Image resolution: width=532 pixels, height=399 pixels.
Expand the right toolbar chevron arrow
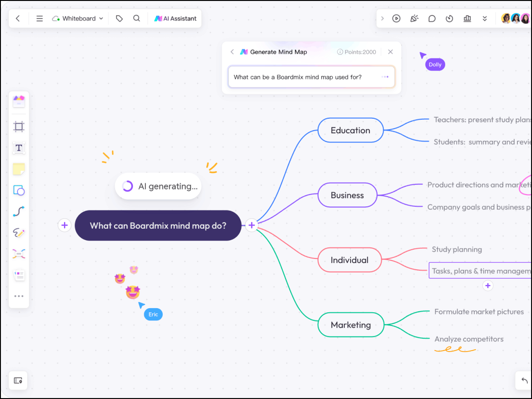click(x=383, y=18)
